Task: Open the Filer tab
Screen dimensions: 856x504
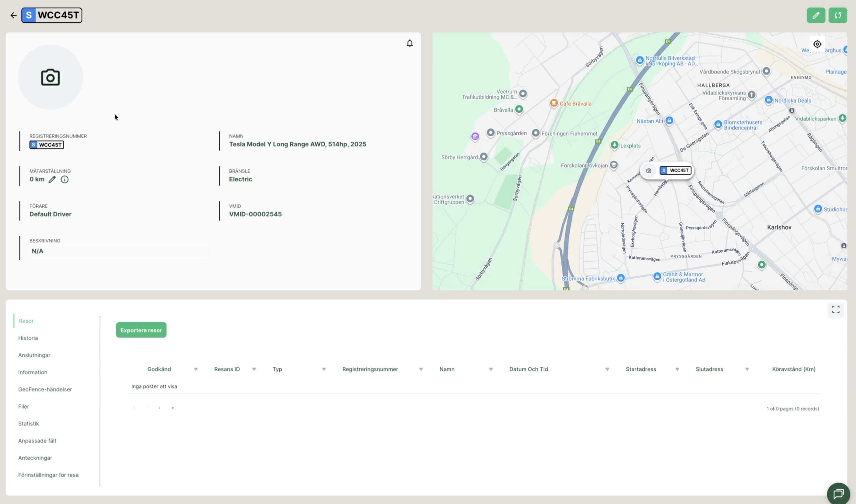Action: coord(23,406)
